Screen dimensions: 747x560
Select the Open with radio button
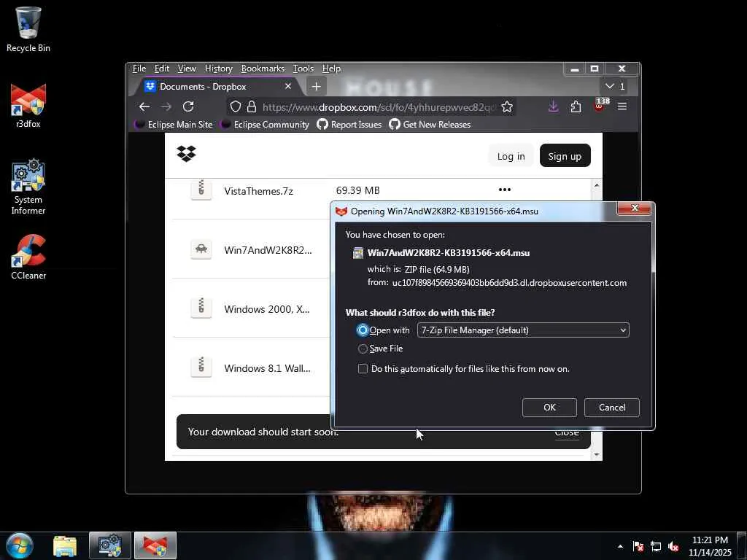point(363,330)
